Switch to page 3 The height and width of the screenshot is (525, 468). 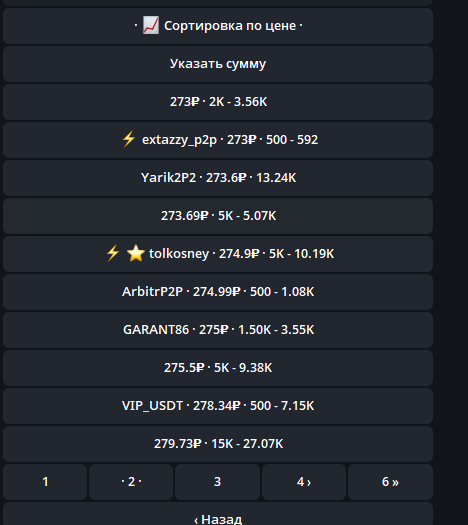pyautogui.click(x=217, y=482)
